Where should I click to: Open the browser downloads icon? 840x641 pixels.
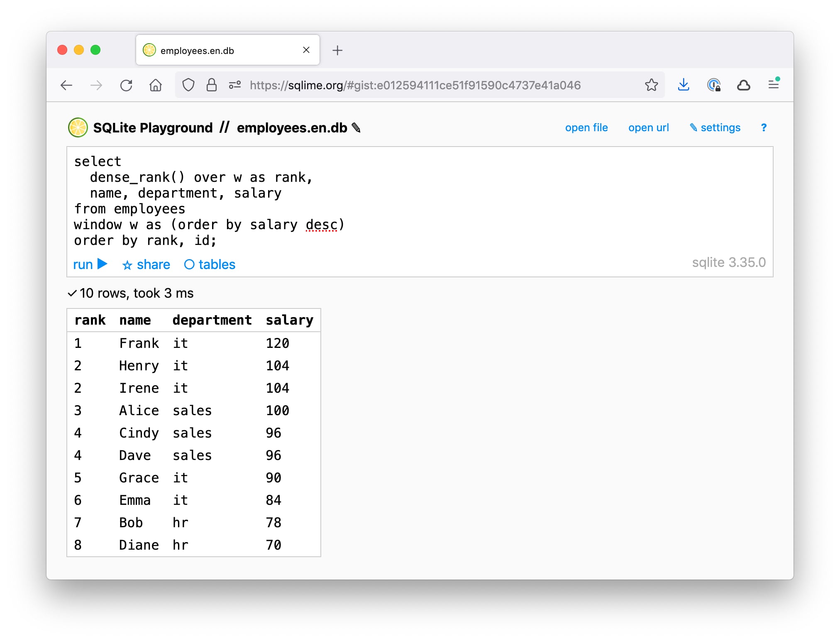[x=683, y=85]
